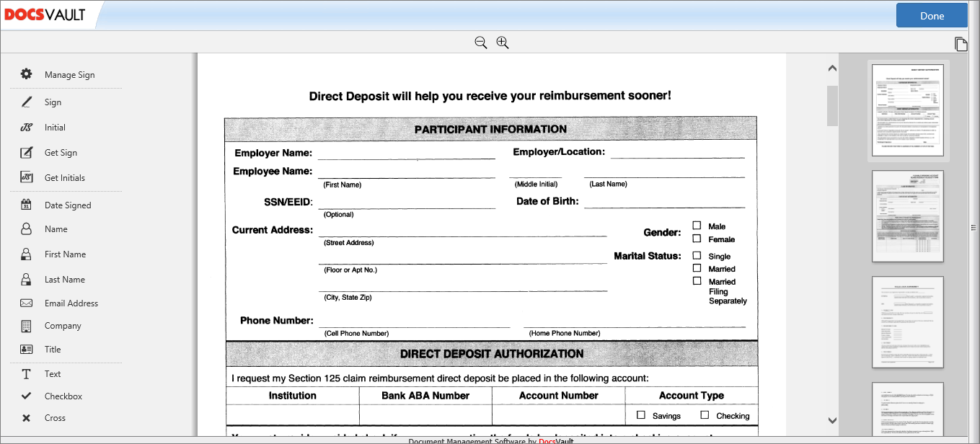Screen dimensions: 980x444
Task: Select the Initial signature icon
Action: point(27,127)
